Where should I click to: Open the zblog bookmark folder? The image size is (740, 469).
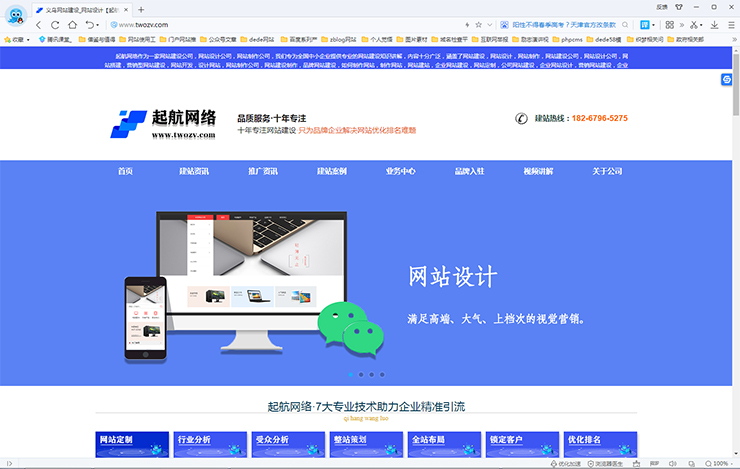(x=339, y=40)
